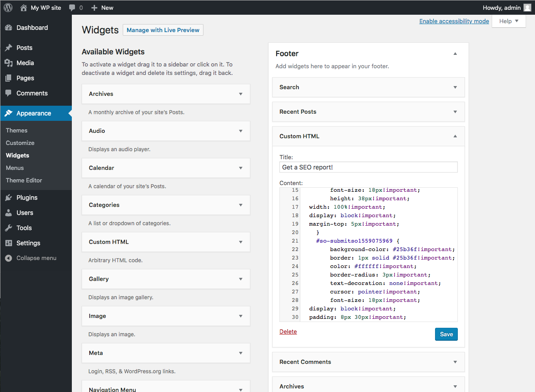Click Manage with Live Preview button
535x392 pixels.
pyautogui.click(x=163, y=30)
